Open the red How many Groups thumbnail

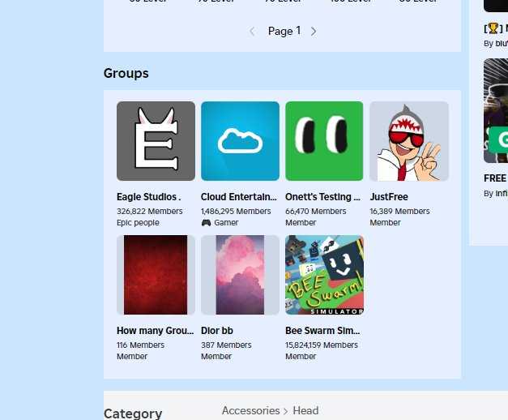point(156,275)
